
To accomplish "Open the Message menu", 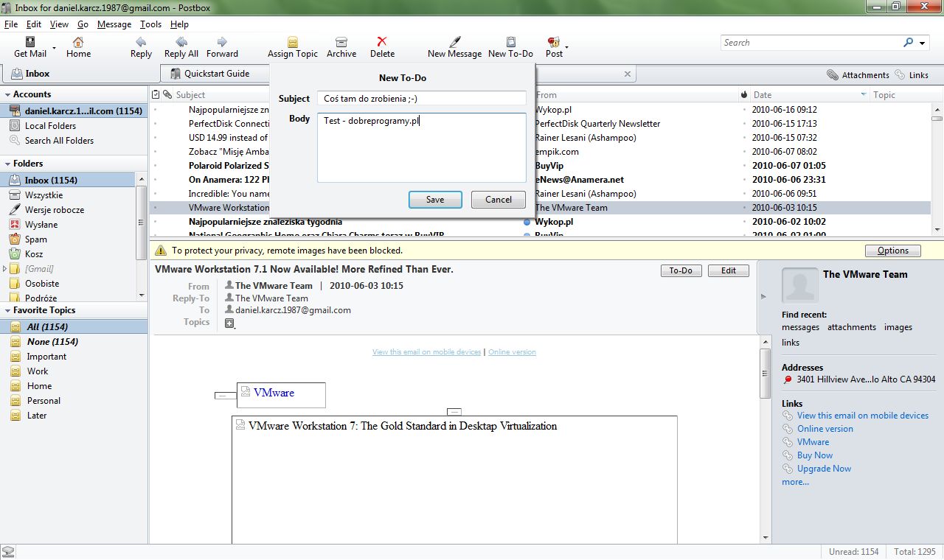I will (114, 24).
